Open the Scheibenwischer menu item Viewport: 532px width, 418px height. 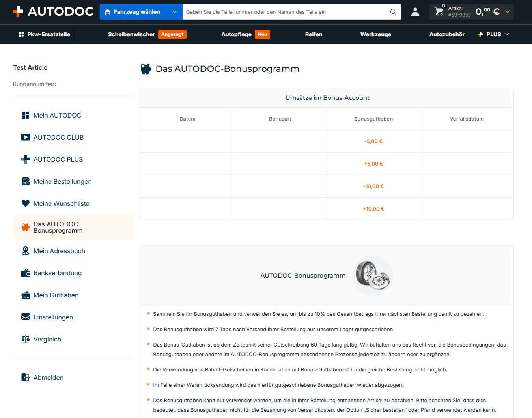(x=131, y=34)
